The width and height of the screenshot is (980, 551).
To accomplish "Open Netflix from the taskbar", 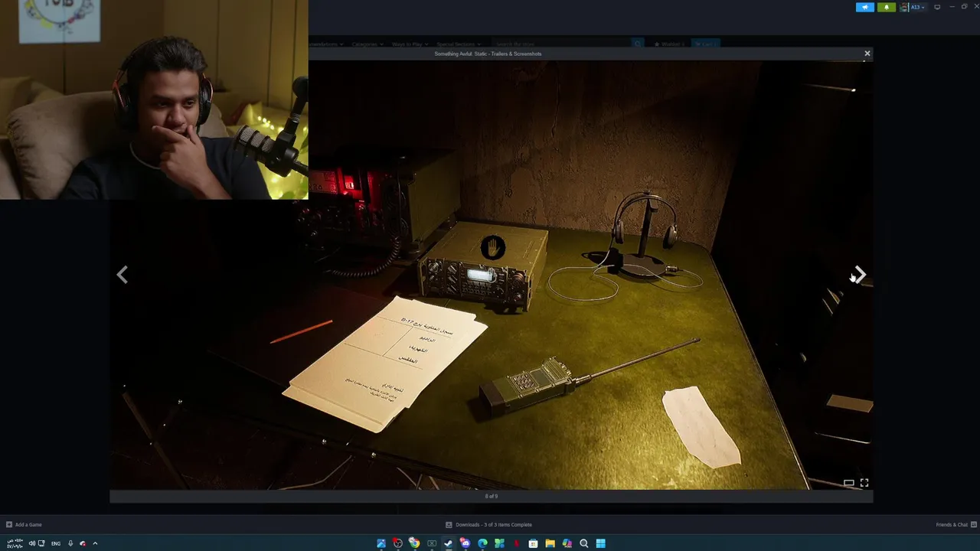I will click(x=516, y=543).
